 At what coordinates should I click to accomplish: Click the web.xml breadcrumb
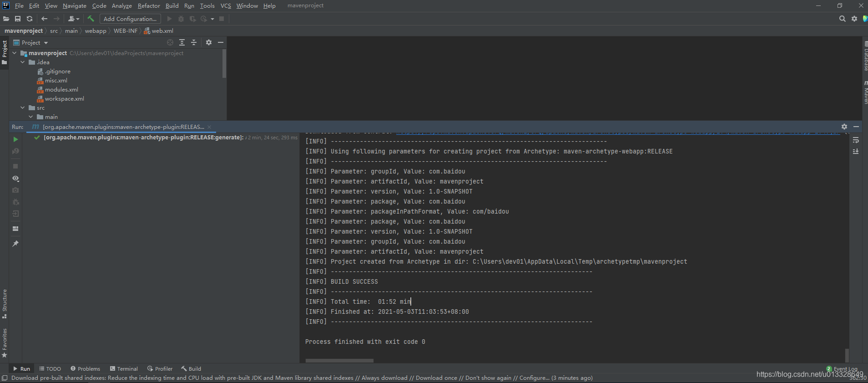tap(159, 31)
